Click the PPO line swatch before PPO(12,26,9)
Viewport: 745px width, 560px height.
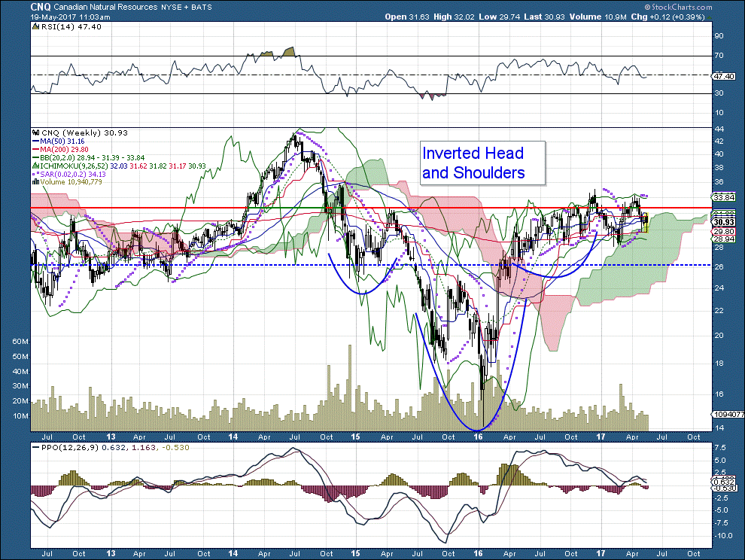(x=36, y=448)
